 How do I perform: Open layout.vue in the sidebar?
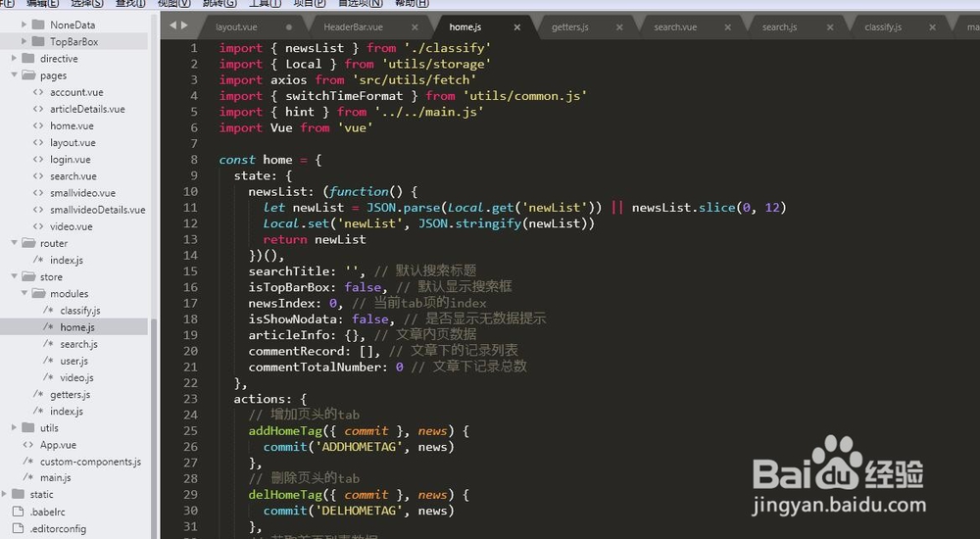pyautogui.click(x=73, y=142)
